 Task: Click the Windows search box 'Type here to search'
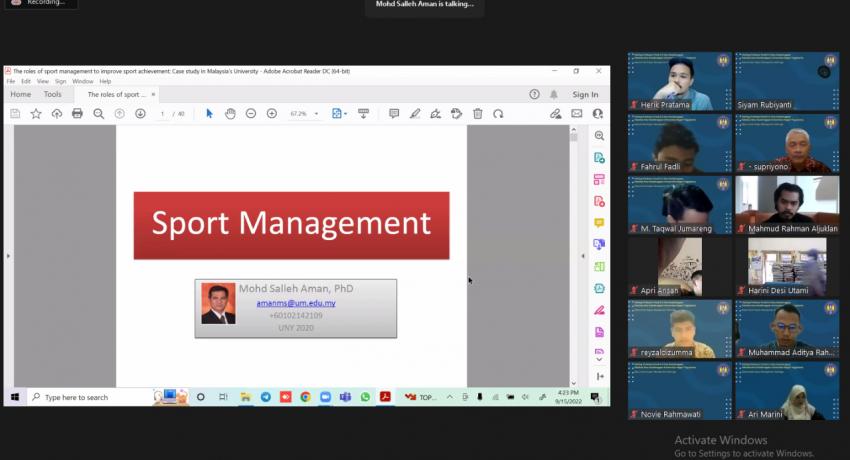(x=92, y=397)
